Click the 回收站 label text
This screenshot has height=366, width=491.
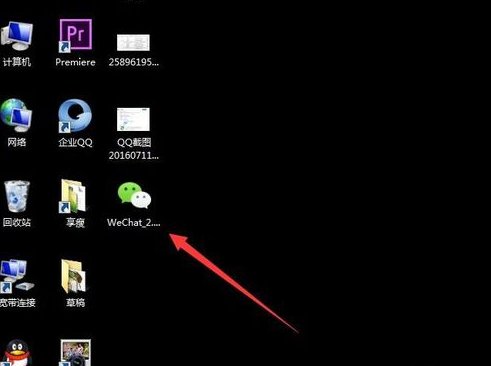[x=17, y=222]
